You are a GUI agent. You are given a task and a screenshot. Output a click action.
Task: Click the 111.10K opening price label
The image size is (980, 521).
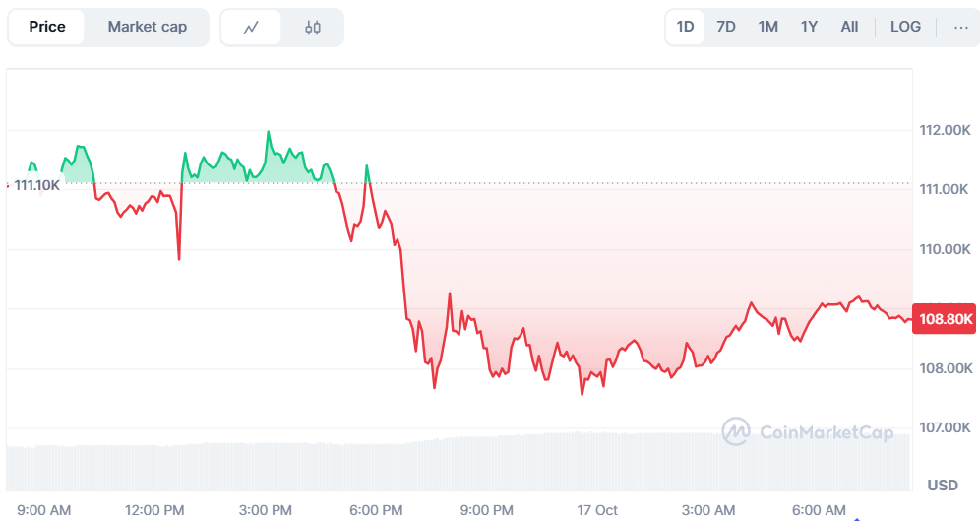pyautogui.click(x=36, y=184)
